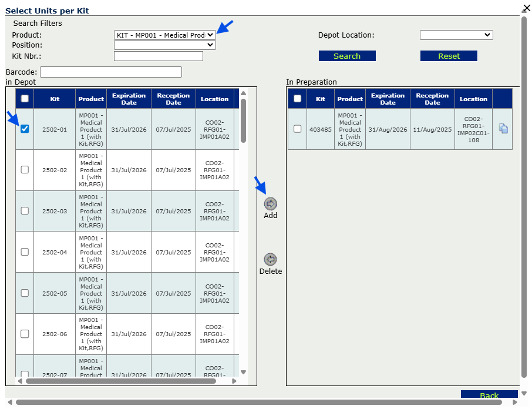
Task: Tick the checkbox for kit 403485
Action: 297,129
